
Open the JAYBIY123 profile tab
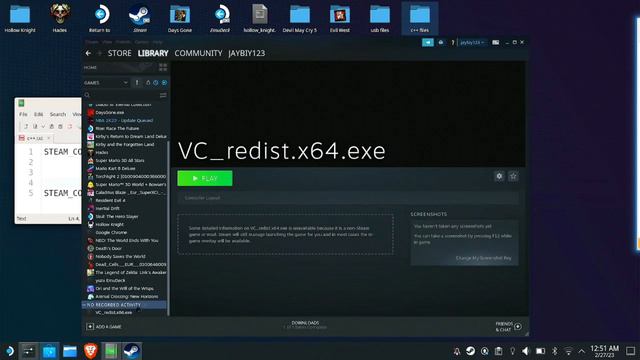(x=247, y=53)
